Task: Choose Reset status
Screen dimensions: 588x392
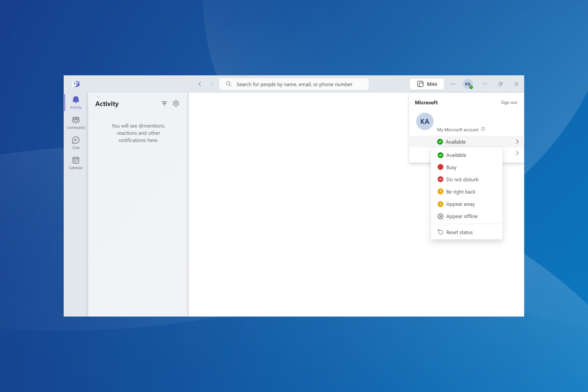Action: [466, 232]
